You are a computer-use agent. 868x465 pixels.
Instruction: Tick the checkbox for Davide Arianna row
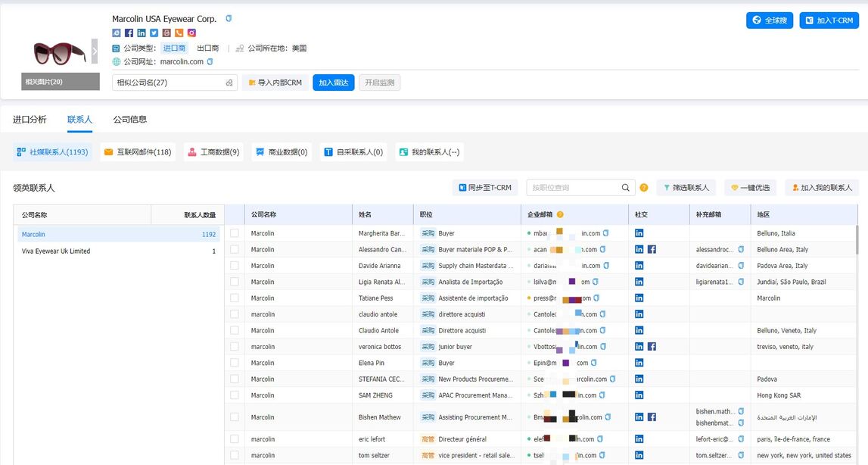[x=235, y=266]
